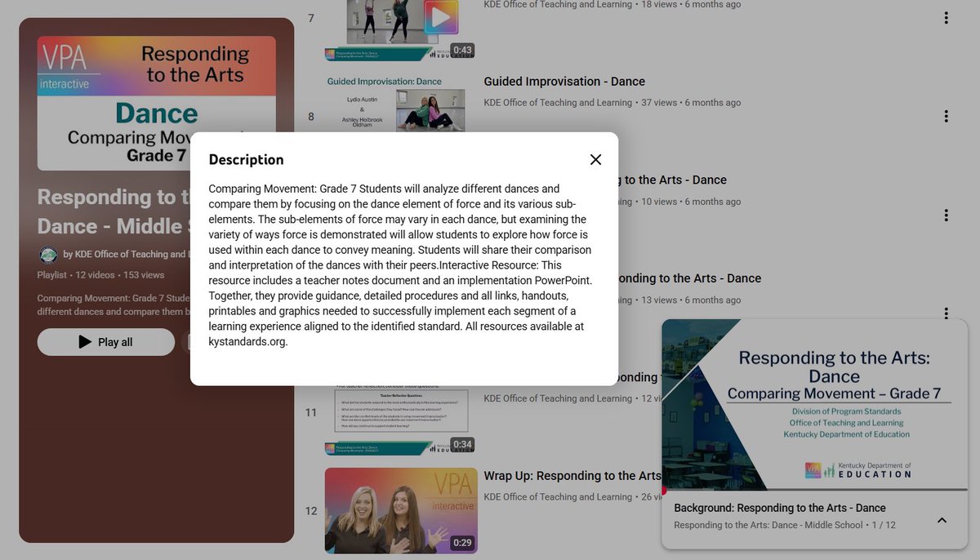Click video 11 thumbnail with 0:34 duration
Viewport: 980px width, 560px height.
tap(400, 420)
